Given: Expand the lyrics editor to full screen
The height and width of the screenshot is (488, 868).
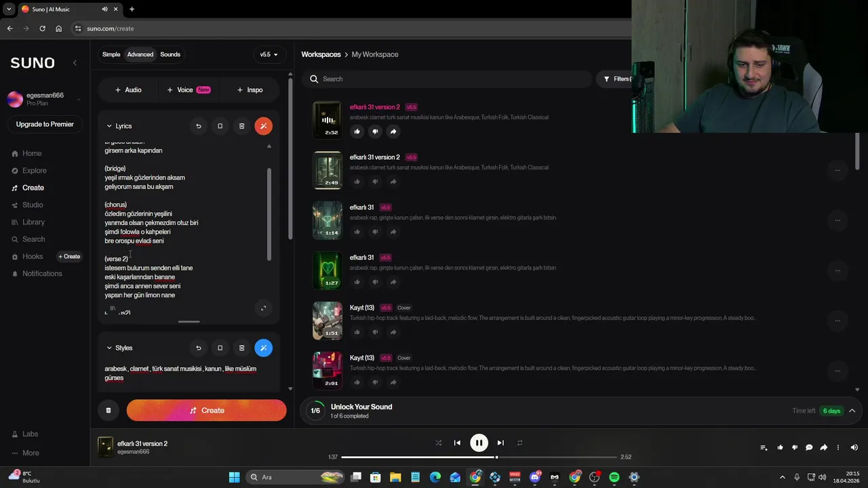Looking at the screenshot, I should pos(264,308).
